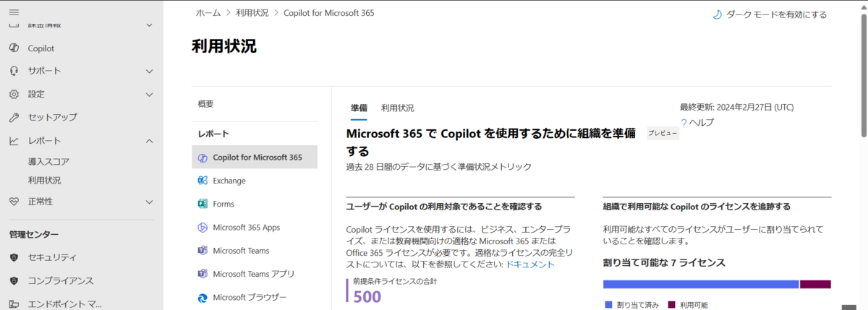Open the ドキュメント link
Screen dimensions: 868x310
pos(530,264)
